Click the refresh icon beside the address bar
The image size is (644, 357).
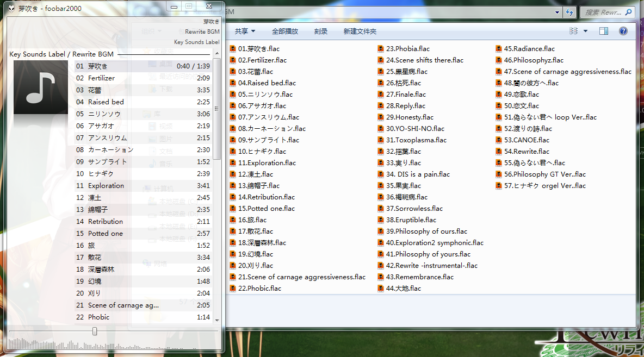click(x=569, y=12)
